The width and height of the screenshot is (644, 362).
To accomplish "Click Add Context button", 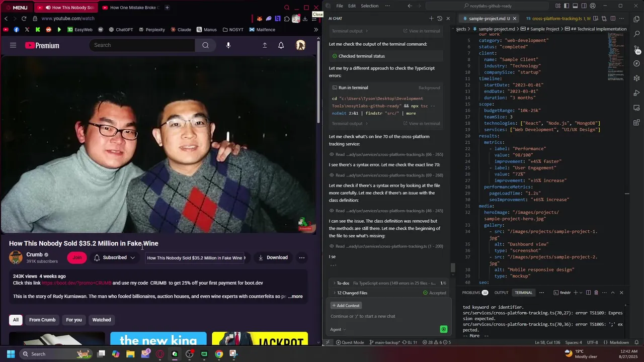I will click(x=346, y=306).
